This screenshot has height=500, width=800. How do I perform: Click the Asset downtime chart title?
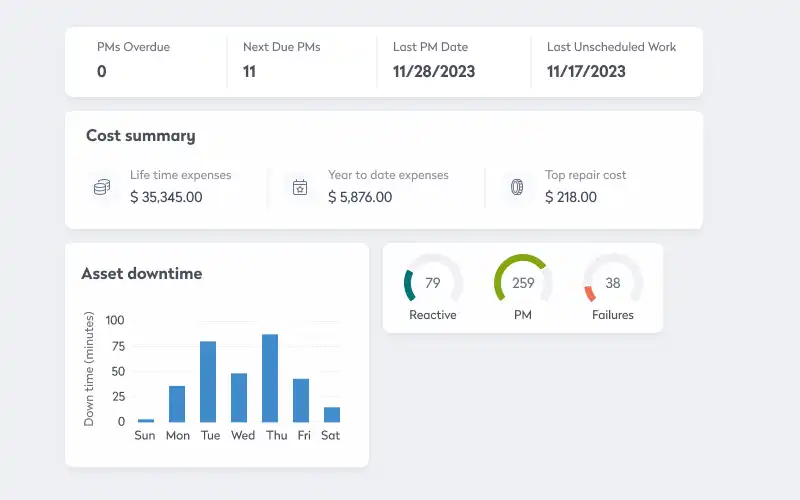click(141, 273)
